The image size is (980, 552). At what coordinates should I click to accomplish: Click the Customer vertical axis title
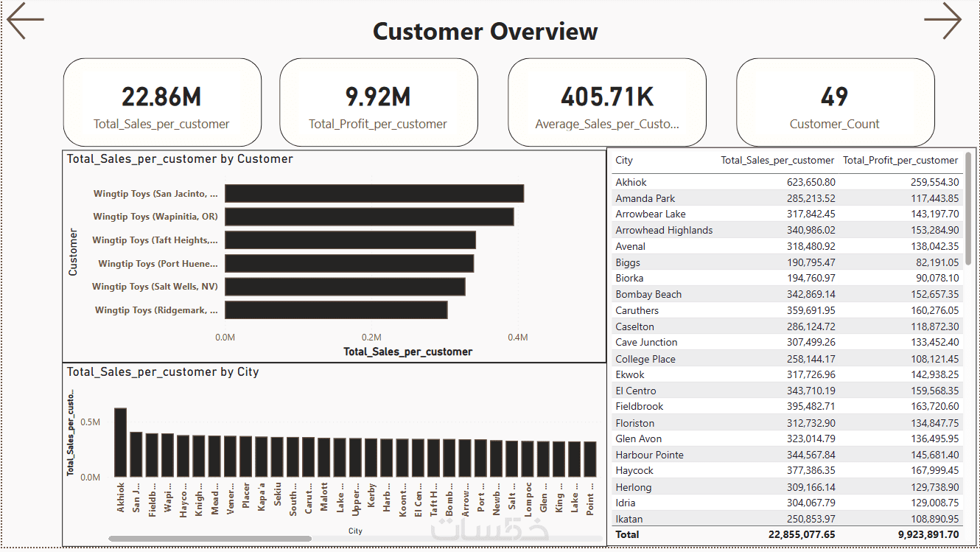[73, 252]
